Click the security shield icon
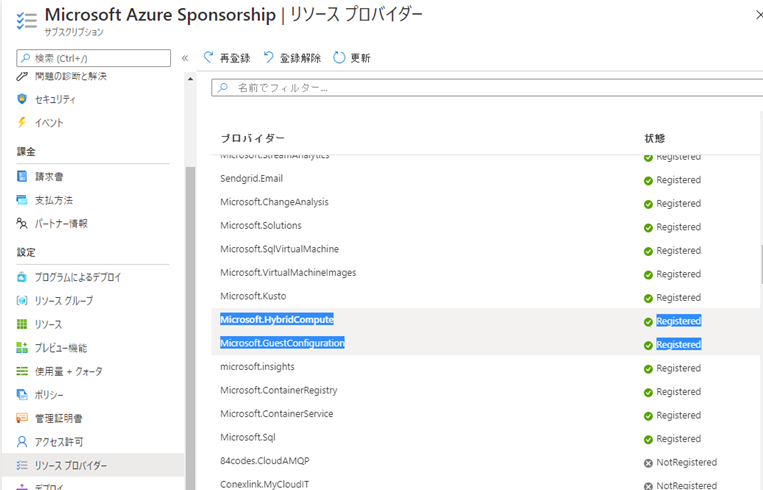 [x=22, y=99]
